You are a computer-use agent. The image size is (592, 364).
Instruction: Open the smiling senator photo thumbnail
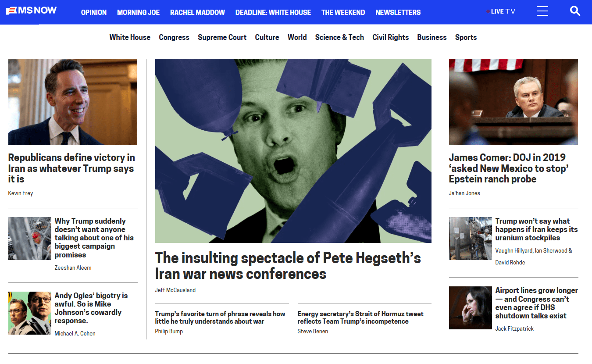(73, 102)
